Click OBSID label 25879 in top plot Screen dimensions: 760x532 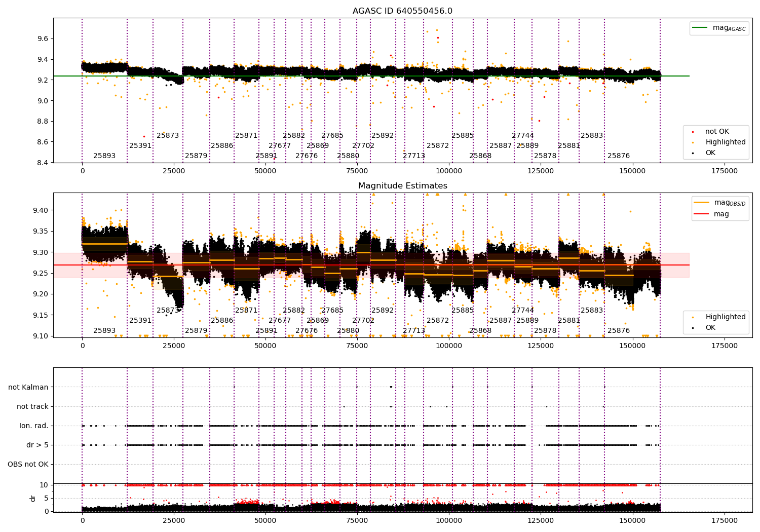coord(196,156)
